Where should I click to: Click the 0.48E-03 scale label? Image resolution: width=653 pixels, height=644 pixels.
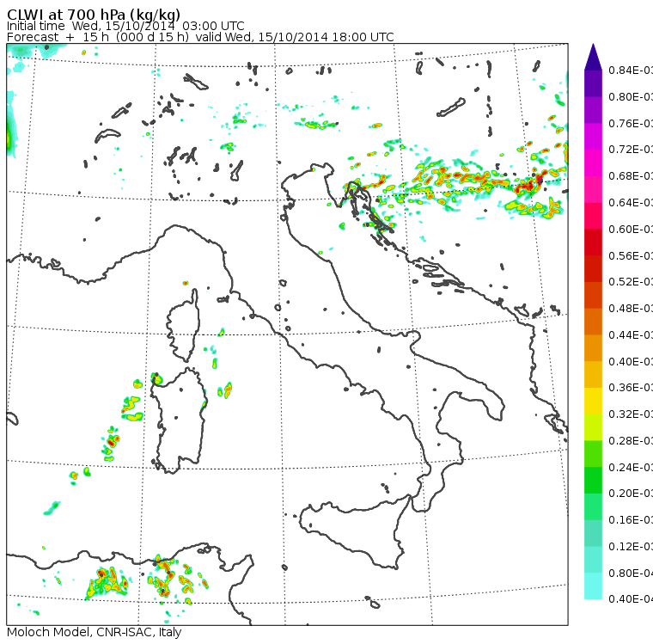click(631, 309)
